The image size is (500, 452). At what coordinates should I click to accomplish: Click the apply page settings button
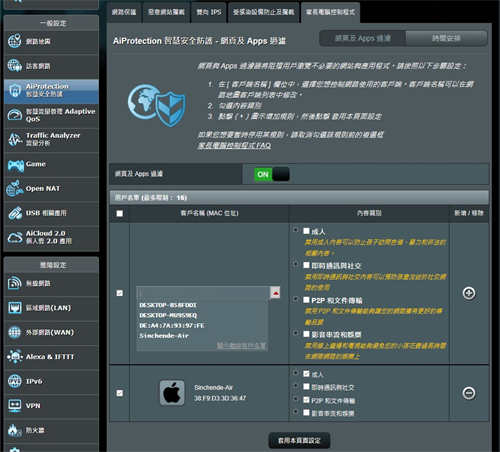299,440
